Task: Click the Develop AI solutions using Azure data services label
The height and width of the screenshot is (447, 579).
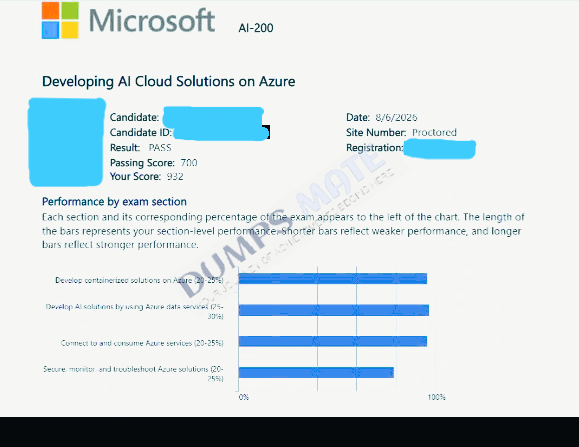Action: point(134,311)
